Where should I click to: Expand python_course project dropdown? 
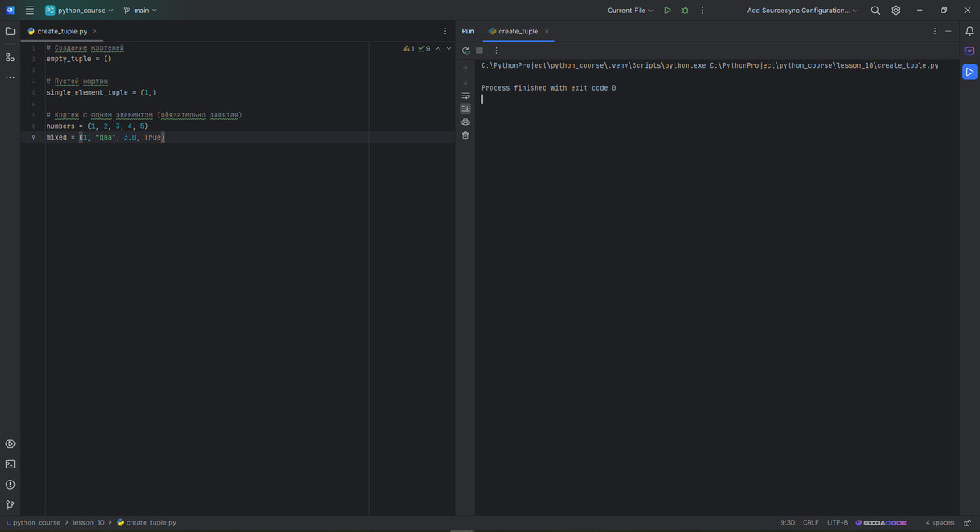pos(79,11)
